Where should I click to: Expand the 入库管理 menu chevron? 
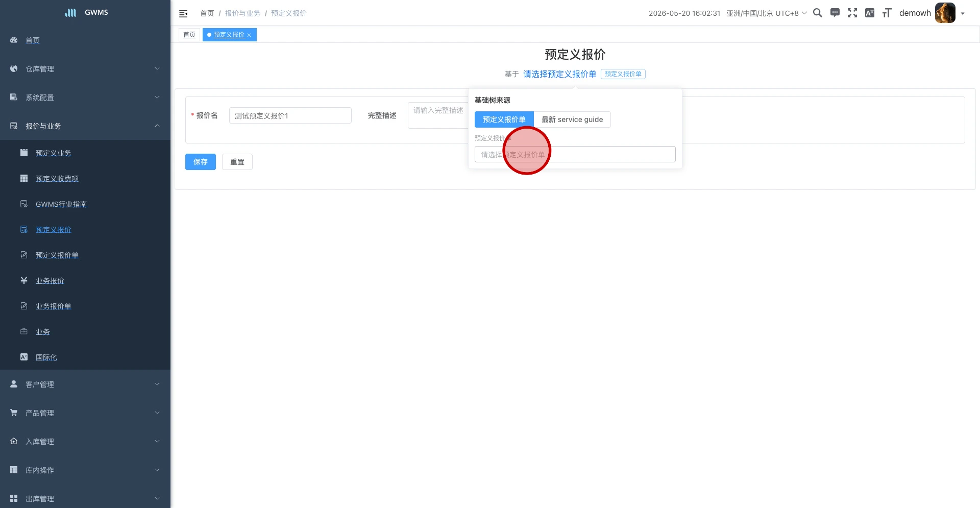click(157, 441)
